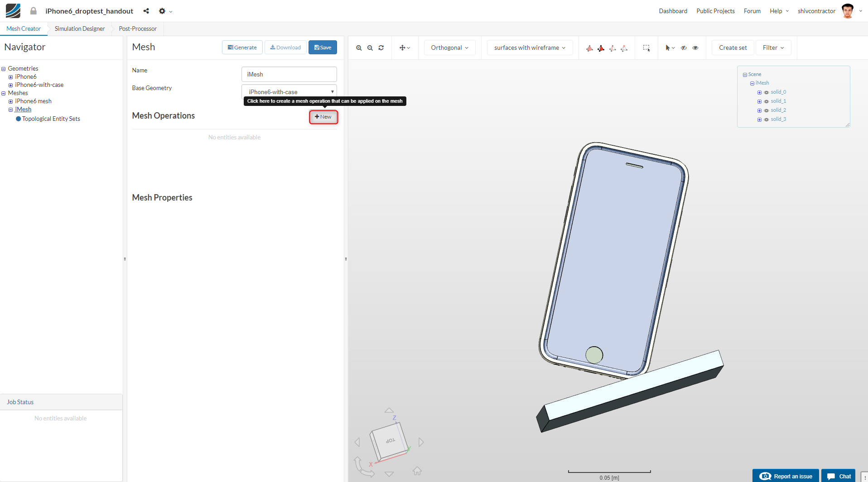
Task: Open the Report an issue dialog
Action: [x=786, y=476]
